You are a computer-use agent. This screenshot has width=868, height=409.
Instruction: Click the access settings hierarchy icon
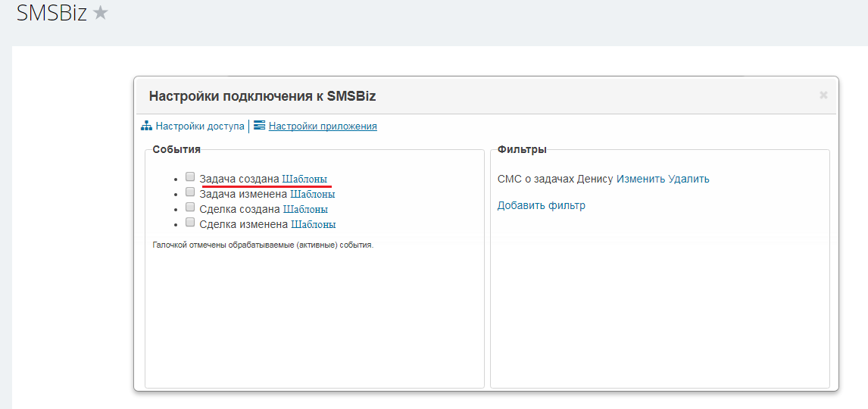pos(146,126)
